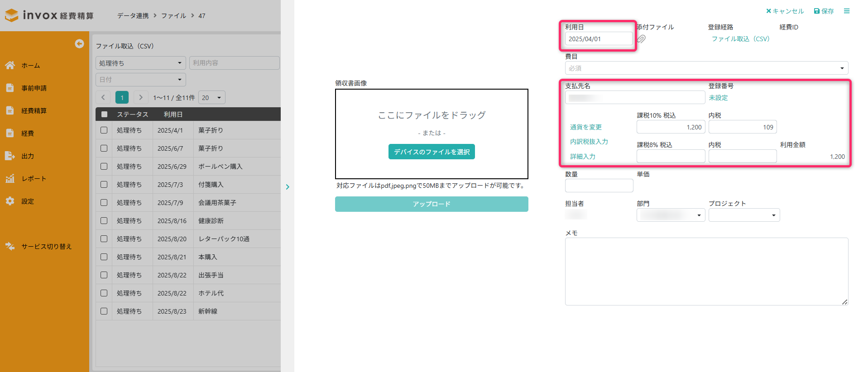The height and width of the screenshot is (372, 868).
Task: Open the Home page from the sidebar
Action: click(30, 66)
